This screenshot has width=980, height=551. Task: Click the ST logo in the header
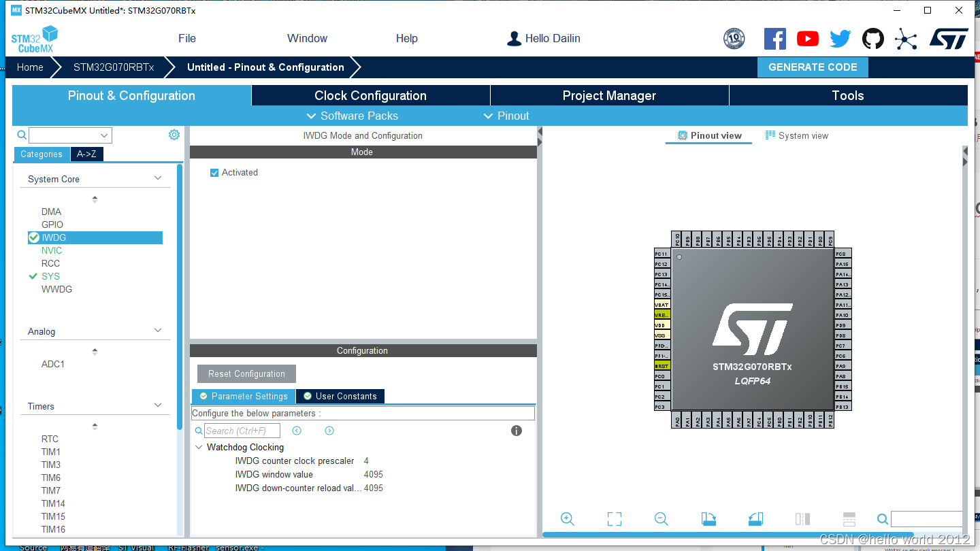pos(949,39)
